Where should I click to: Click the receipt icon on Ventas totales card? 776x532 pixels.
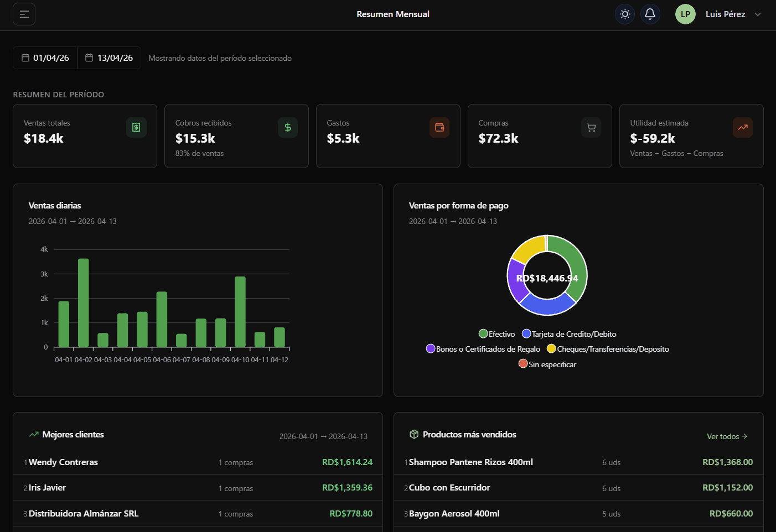[136, 127]
